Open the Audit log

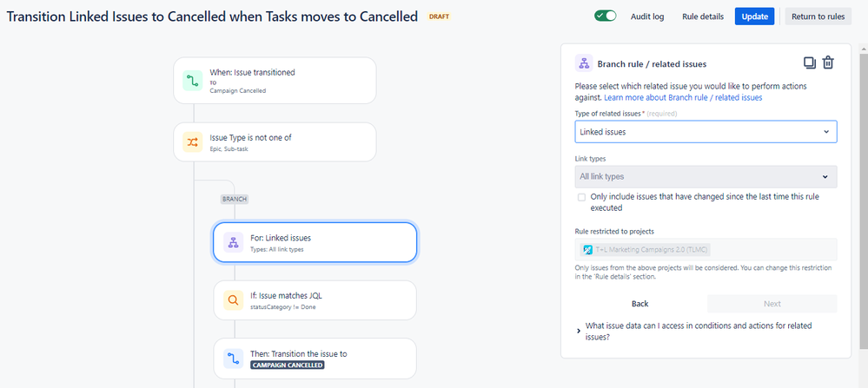point(647,16)
